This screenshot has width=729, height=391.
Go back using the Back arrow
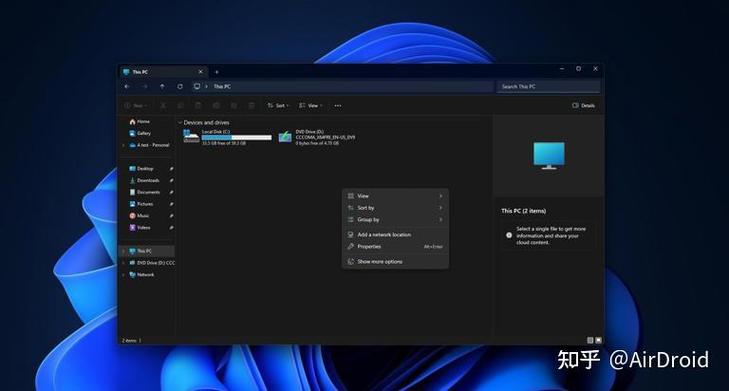pyautogui.click(x=127, y=86)
